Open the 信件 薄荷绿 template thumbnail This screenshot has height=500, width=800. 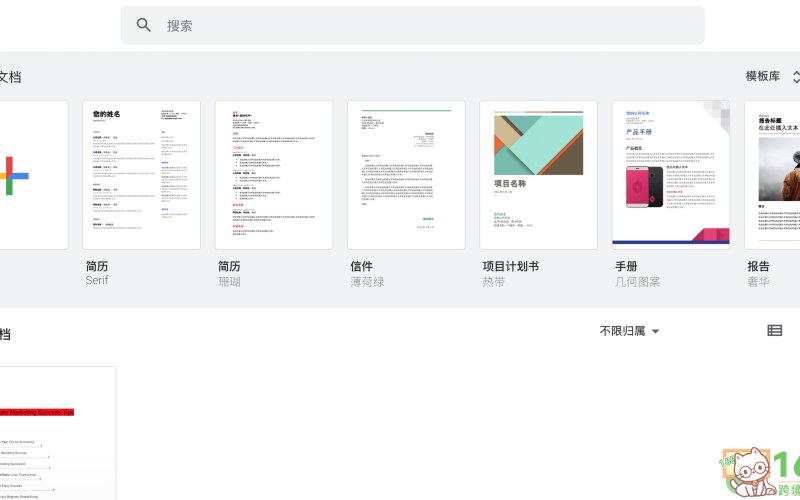tap(406, 175)
